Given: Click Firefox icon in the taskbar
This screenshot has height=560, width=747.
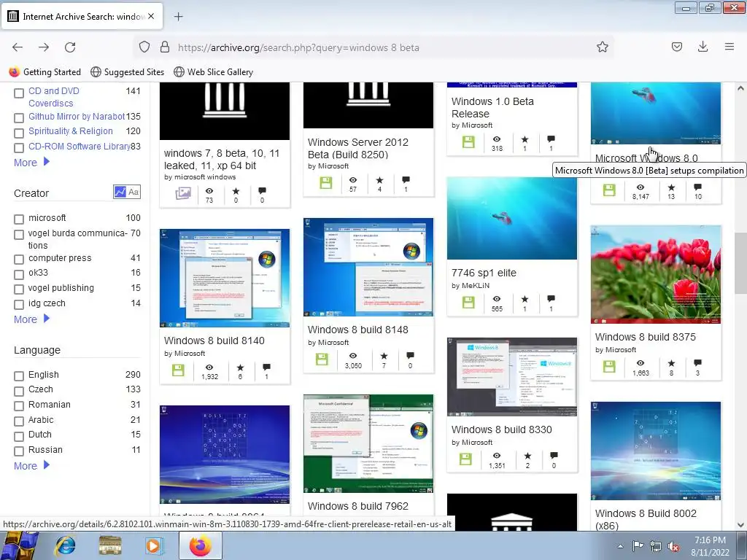Looking at the screenshot, I should 201,545.
